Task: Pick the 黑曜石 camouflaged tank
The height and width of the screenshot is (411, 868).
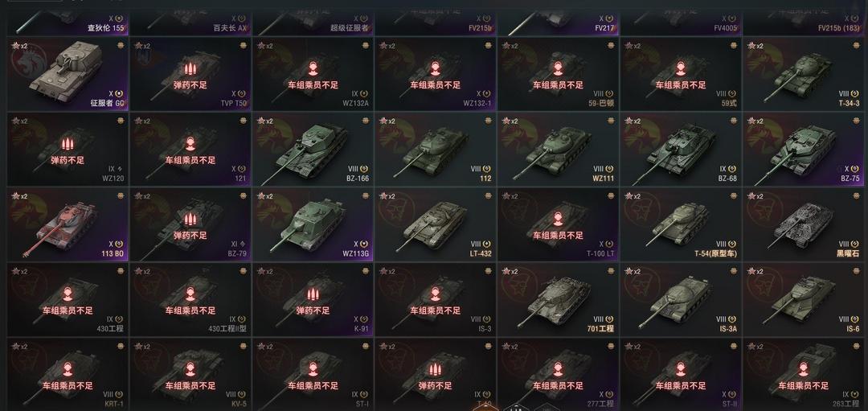Action: tap(803, 225)
